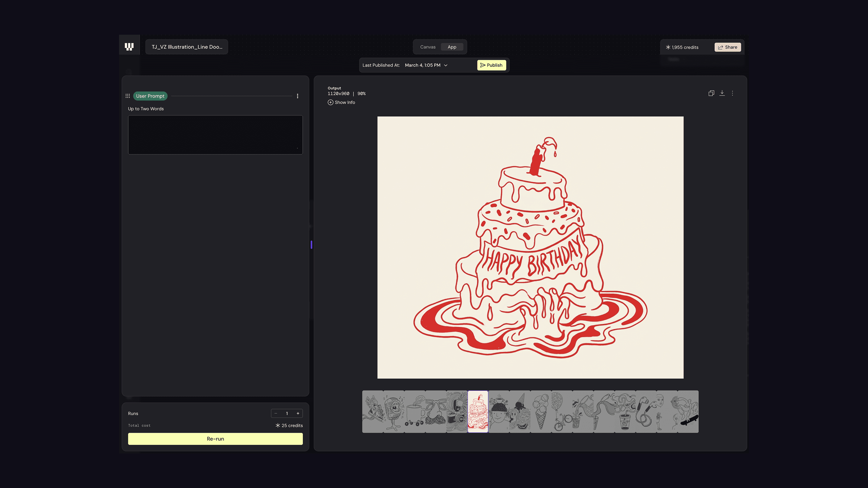
Task: Open the User Prompt three-dot menu
Action: pyautogui.click(x=297, y=96)
